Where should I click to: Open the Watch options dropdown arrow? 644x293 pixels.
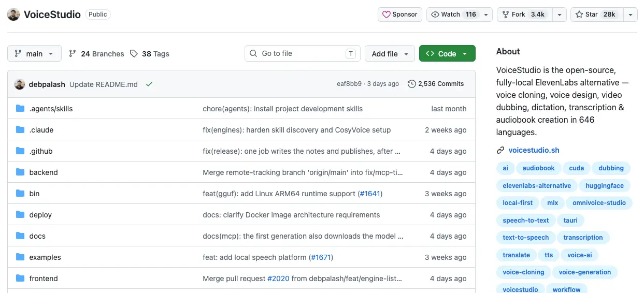pyautogui.click(x=486, y=14)
